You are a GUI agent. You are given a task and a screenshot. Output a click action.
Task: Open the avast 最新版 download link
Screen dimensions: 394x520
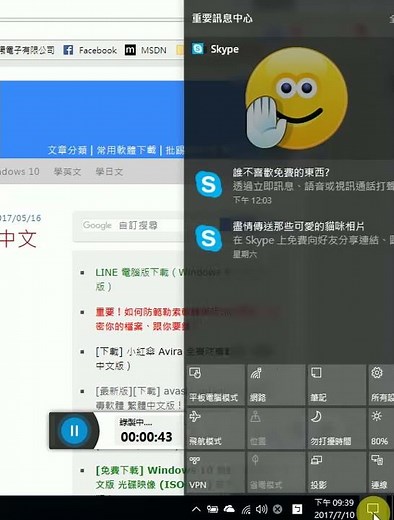(139, 397)
